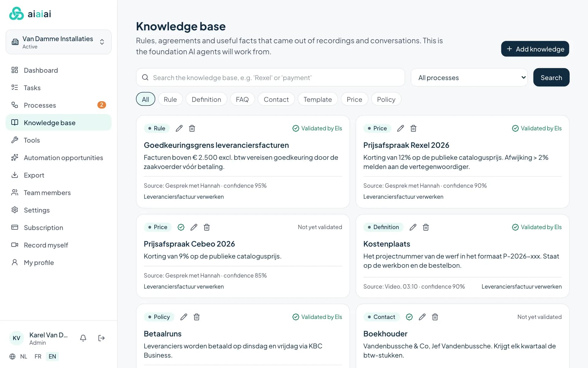The height and width of the screenshot is (368, 588).
Task: Select Knowledge base in the sidebar
Action: 58,123
